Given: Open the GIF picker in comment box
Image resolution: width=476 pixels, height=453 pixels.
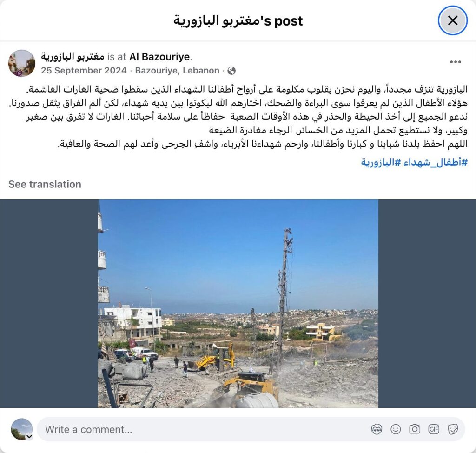Looking at the screenshot, I should pos(434,429).
